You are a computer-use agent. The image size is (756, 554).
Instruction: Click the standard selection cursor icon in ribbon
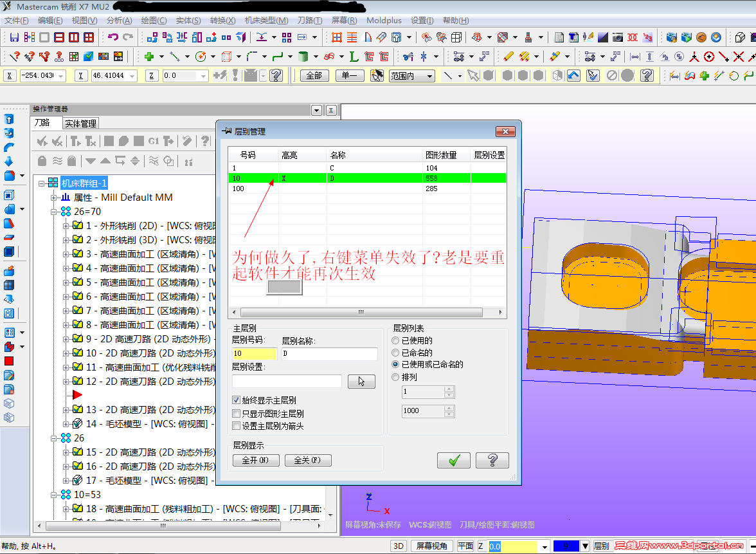pyautogui.click(x=473, y=75)
